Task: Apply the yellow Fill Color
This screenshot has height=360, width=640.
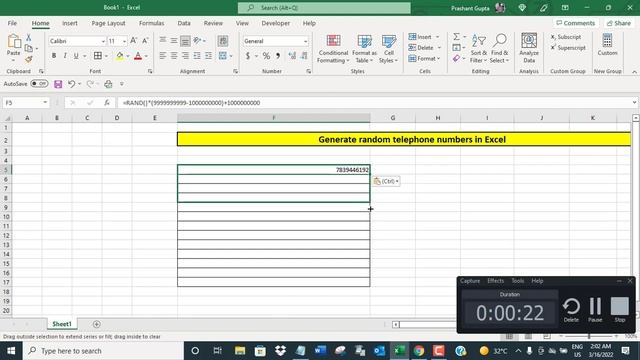Action: click(120, 56)
